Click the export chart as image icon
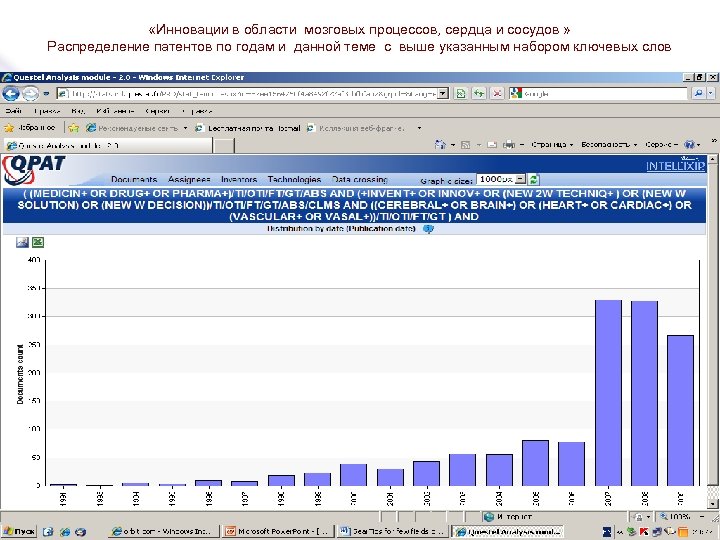Viewport: 720px width, 540px height. point(22,242)
